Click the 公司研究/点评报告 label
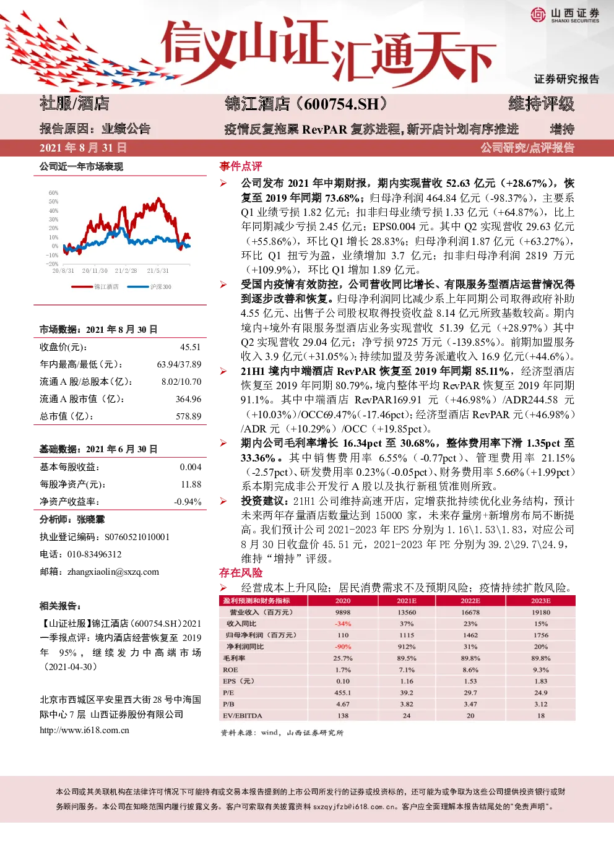 527,148
